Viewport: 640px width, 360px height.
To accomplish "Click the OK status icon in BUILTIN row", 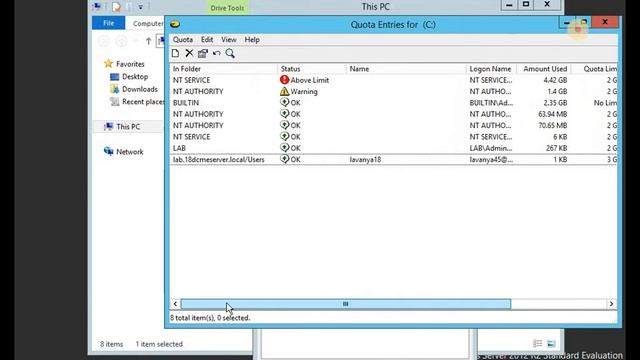I will click(x=284, y=102).
